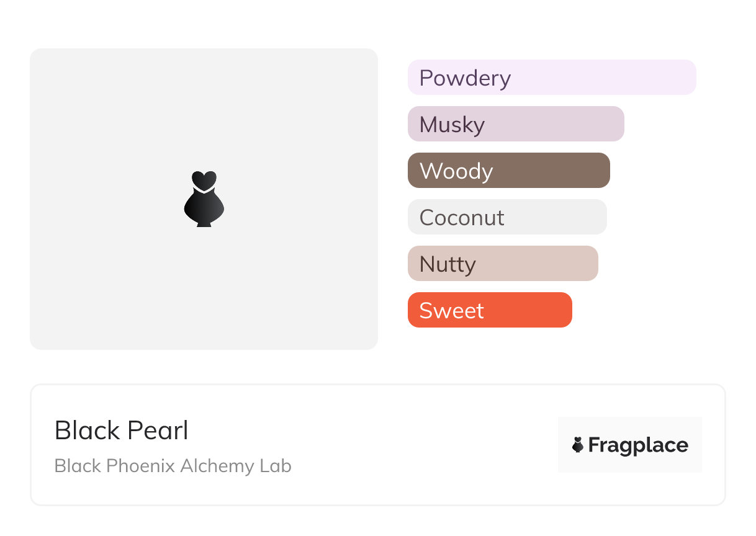Image resolution: width=756 pixels, height=536 pixels.
Task: Open the Black Pearl fragrance title
Action: click(x=121, y=431)
